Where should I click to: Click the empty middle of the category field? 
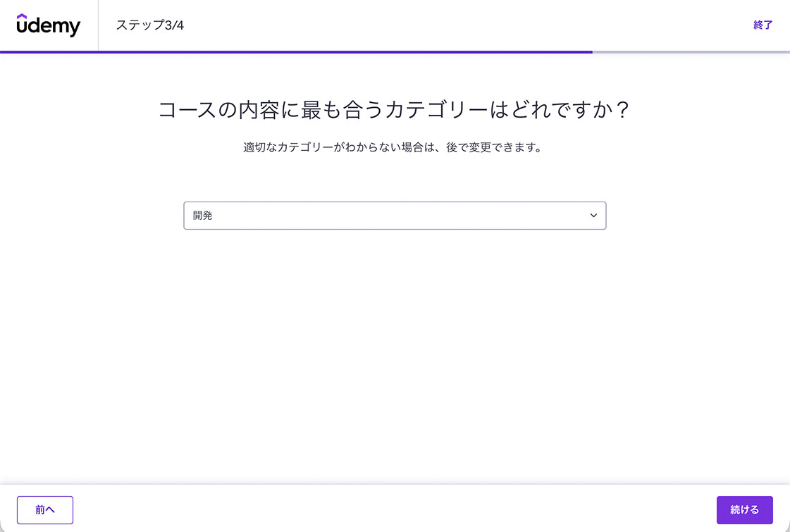tap(395, 216)
